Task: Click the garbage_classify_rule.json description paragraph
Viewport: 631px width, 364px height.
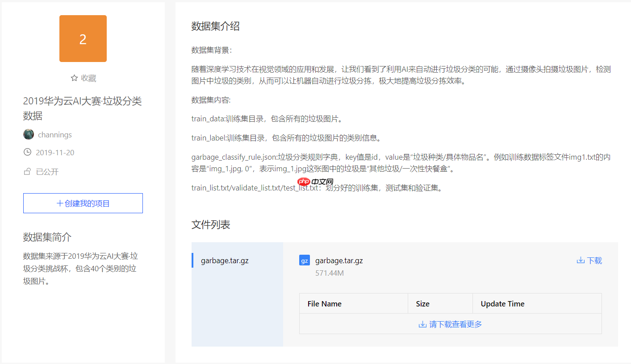Action: point(401,163)
